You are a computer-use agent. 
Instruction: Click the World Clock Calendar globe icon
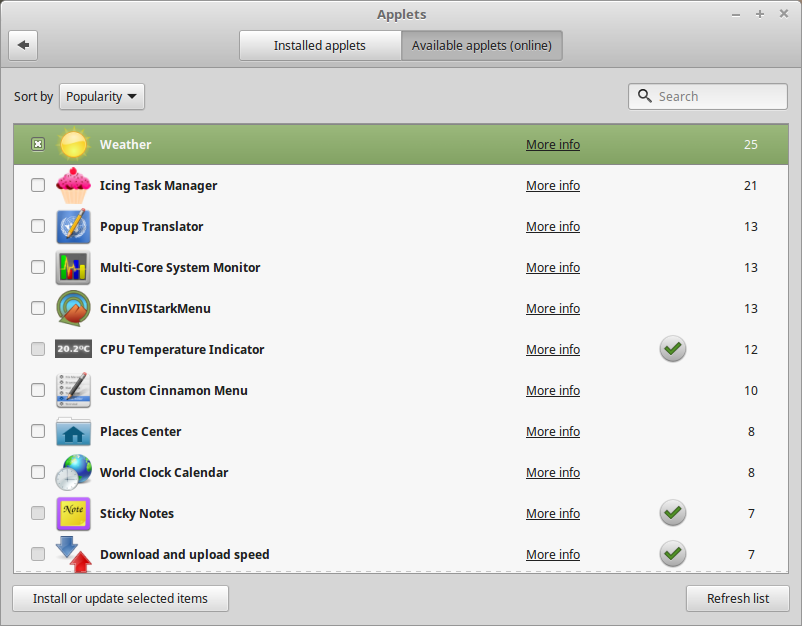[x=73, y=472]
